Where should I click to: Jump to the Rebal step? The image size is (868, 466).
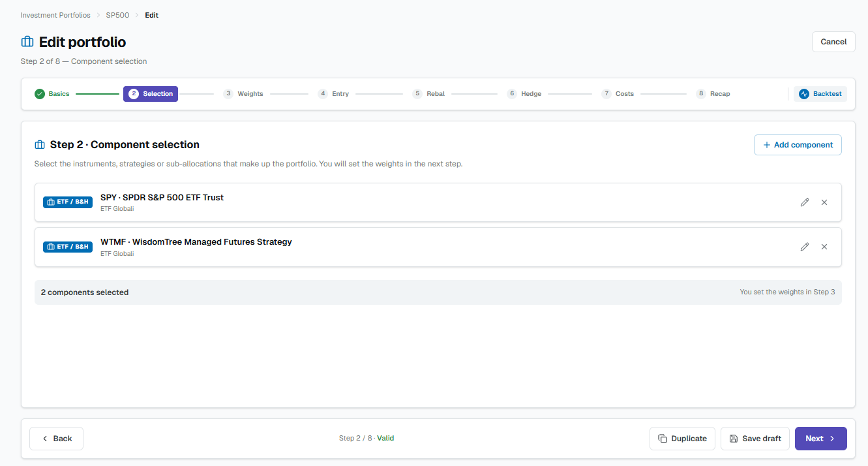pos(428,94)
